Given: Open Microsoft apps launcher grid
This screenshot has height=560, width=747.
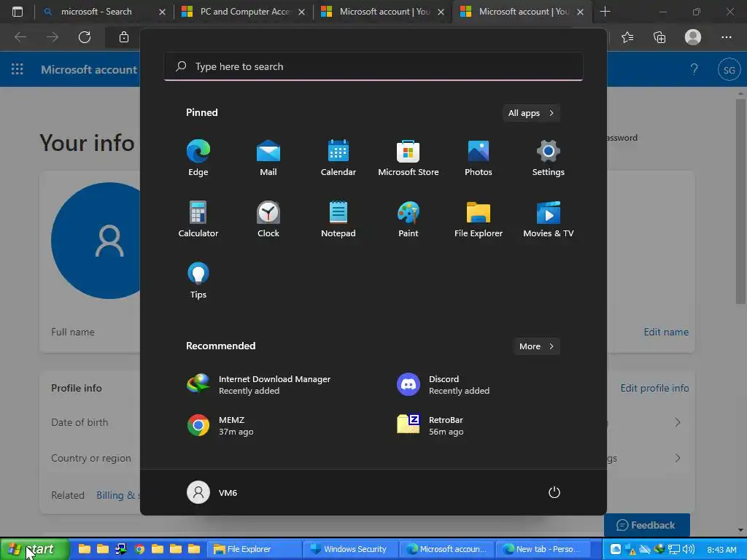Looking at the screenshot, I should coord(18,69).
